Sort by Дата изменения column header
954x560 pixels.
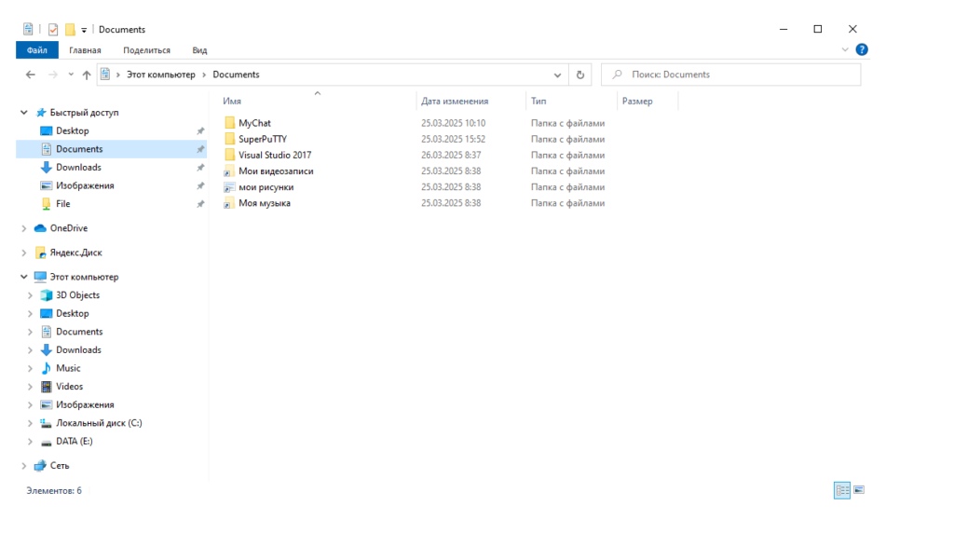455,101
